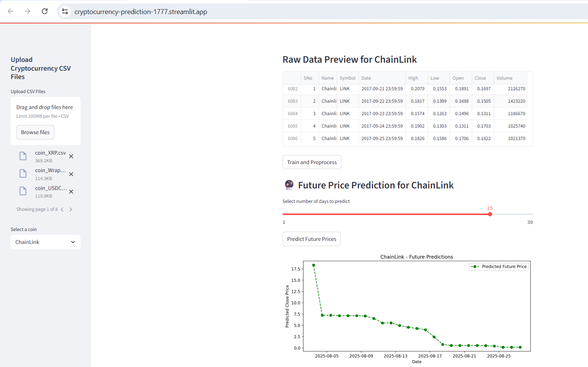Sort table by Symbol column header
This screenshot has width=588, height=367.
[x=348, y=78]
